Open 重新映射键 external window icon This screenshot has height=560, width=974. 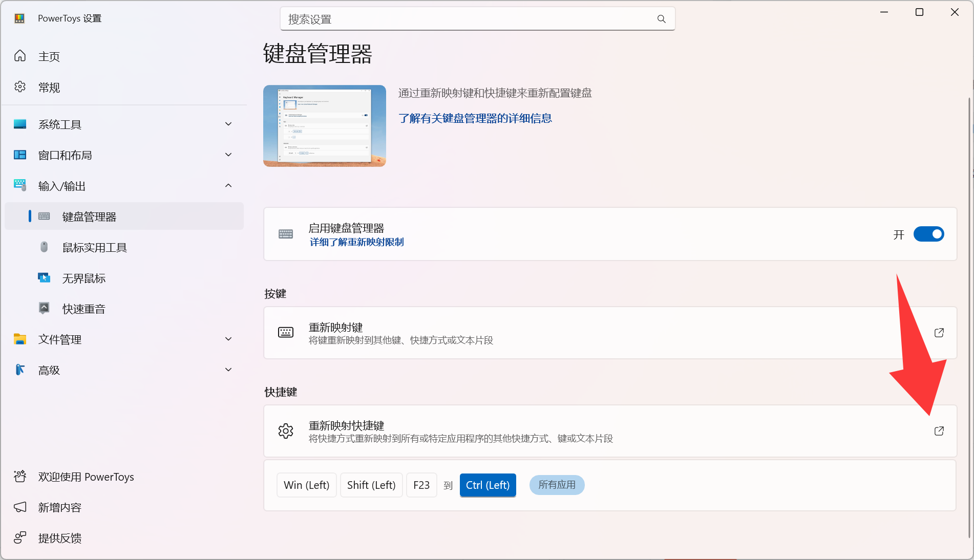[939, 333]
